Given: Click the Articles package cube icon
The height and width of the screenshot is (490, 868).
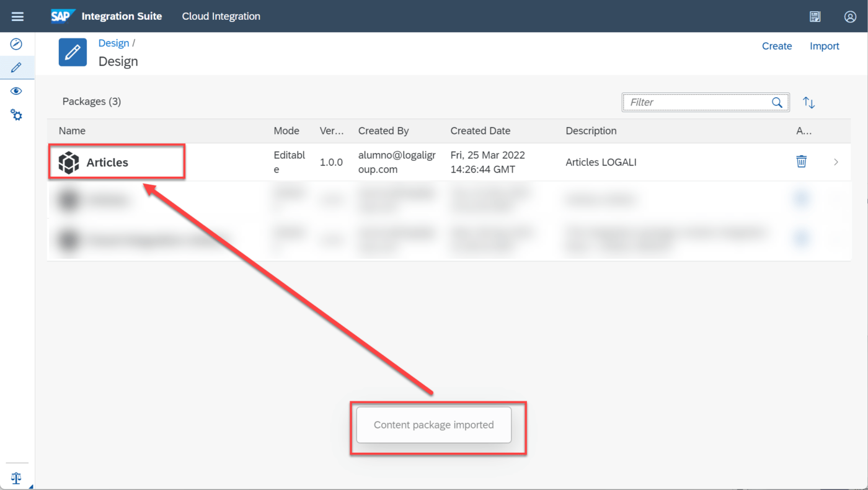Looking at the screenshot, I should click(x=69, y=163).
